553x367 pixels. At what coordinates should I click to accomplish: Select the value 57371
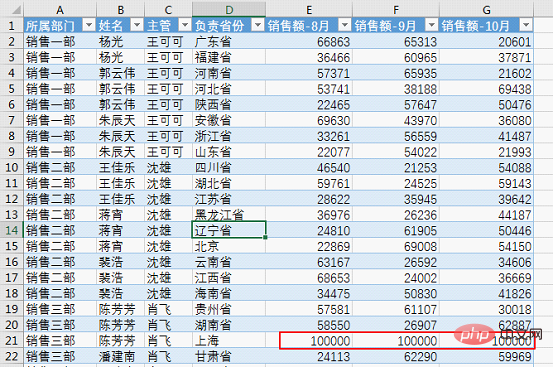point(333,74)
